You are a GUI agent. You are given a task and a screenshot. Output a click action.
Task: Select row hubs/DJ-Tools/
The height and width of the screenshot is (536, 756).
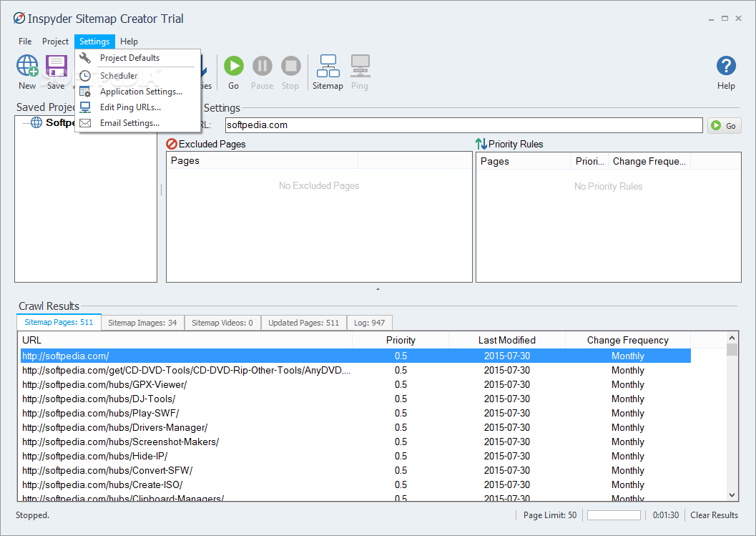[355, 399]
